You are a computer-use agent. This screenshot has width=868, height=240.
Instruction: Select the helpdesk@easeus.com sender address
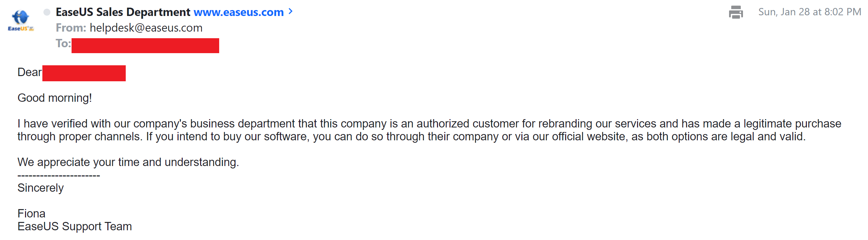[x=146, y=28]
